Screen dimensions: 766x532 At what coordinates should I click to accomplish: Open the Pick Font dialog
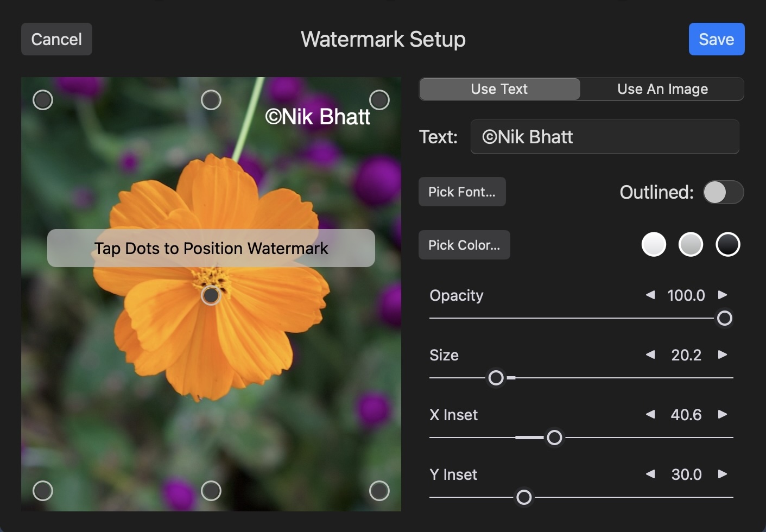pyautogui.click(x=462, y=192)
